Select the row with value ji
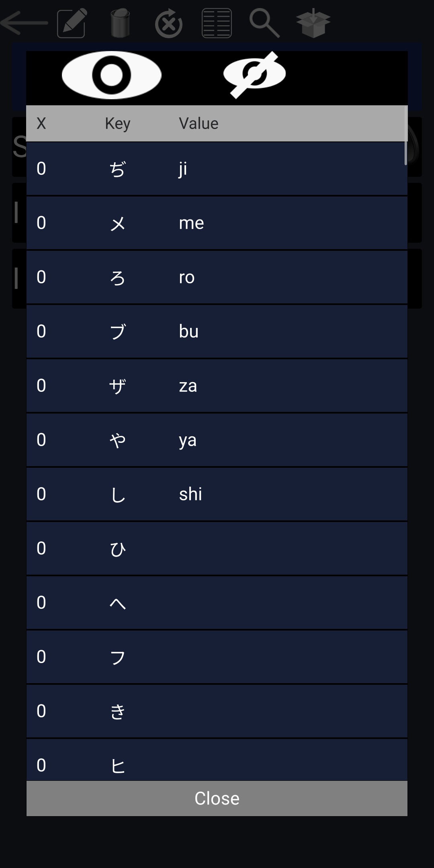Viewport: 434px width, 868px height. click(217, 169)
